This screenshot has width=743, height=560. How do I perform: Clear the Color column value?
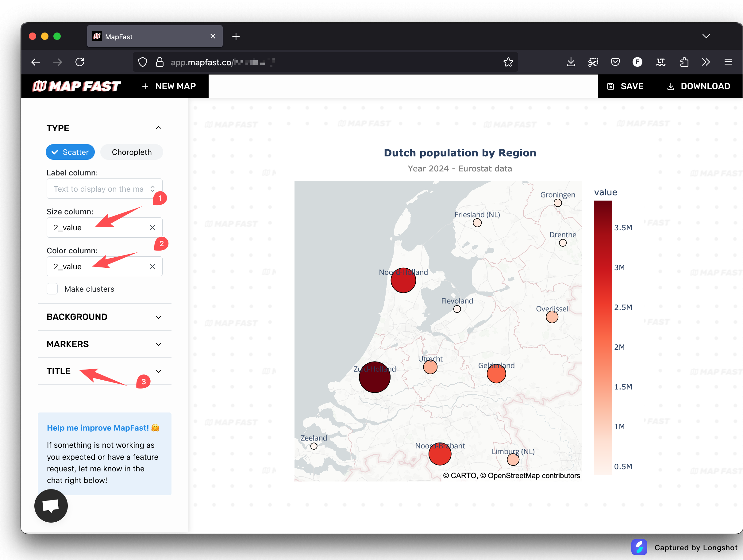point(152,267)
